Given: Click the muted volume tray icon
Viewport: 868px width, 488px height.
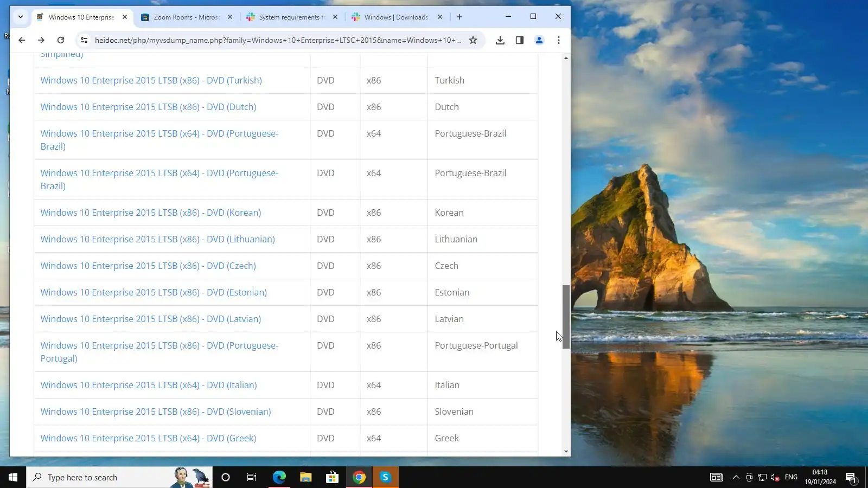Looking at the screenshot, I should 775,477.
